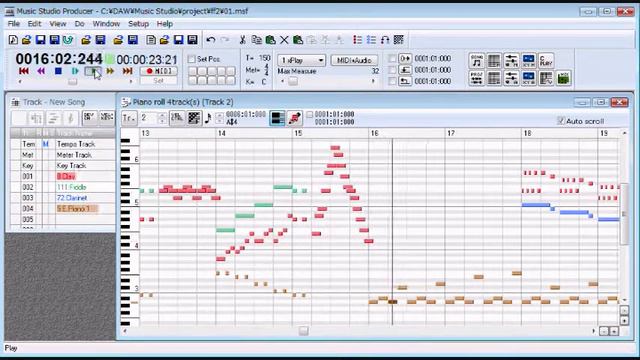The width and height of the screenshot is (640, 360).
Task: Open the upper mixer sliders icon
Action: (x=511, y=61)
